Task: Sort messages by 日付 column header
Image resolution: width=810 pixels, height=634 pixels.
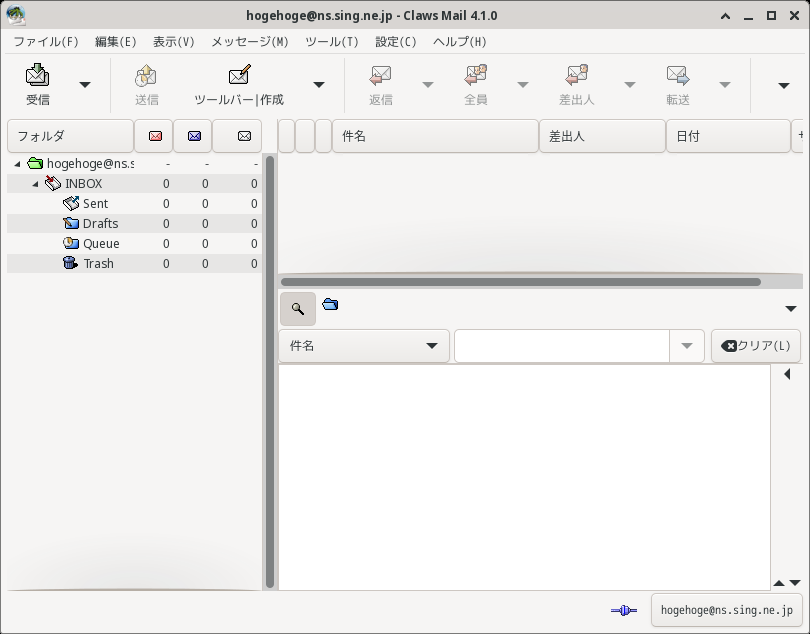Action: (x=728, y=136)
